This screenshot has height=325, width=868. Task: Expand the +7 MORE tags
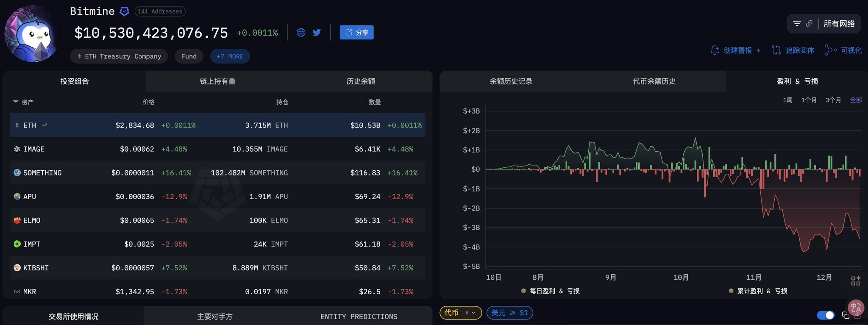230,56
